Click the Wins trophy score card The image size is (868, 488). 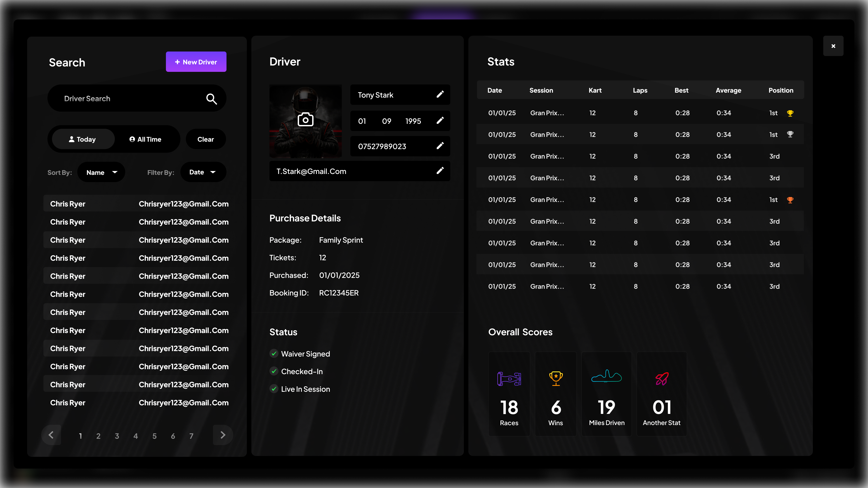[x=556, y=393]
